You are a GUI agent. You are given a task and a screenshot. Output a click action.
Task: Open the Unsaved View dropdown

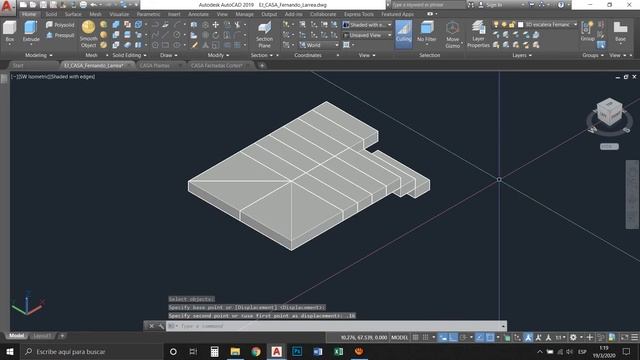tap(367, 36)
